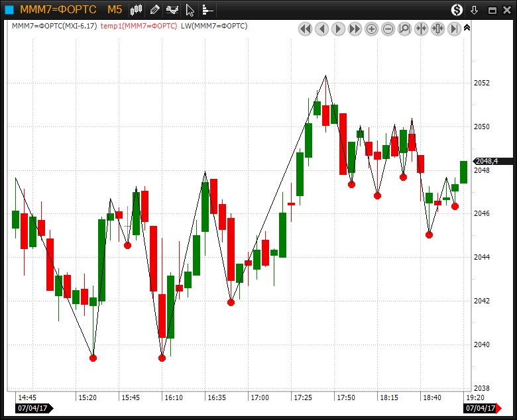Screen dimensions: 517x420
Task: Select the temp1 indicator label
Action: (x=139, y=26)
